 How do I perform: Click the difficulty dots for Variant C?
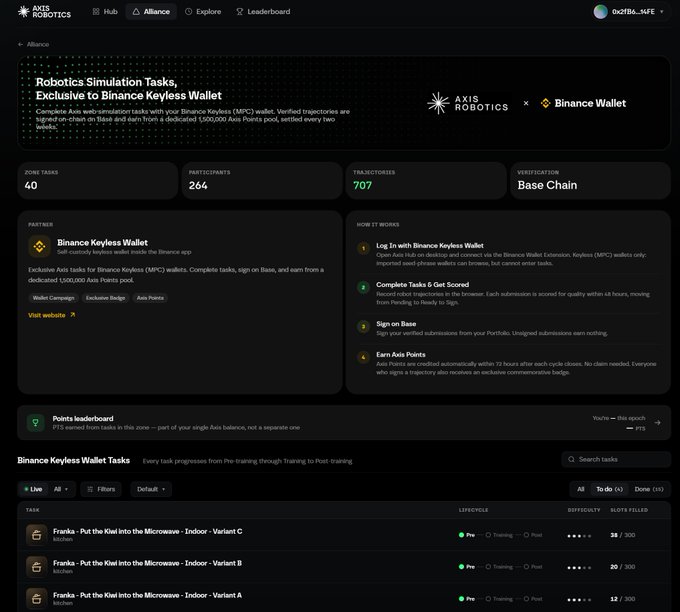tap(579, 536)
